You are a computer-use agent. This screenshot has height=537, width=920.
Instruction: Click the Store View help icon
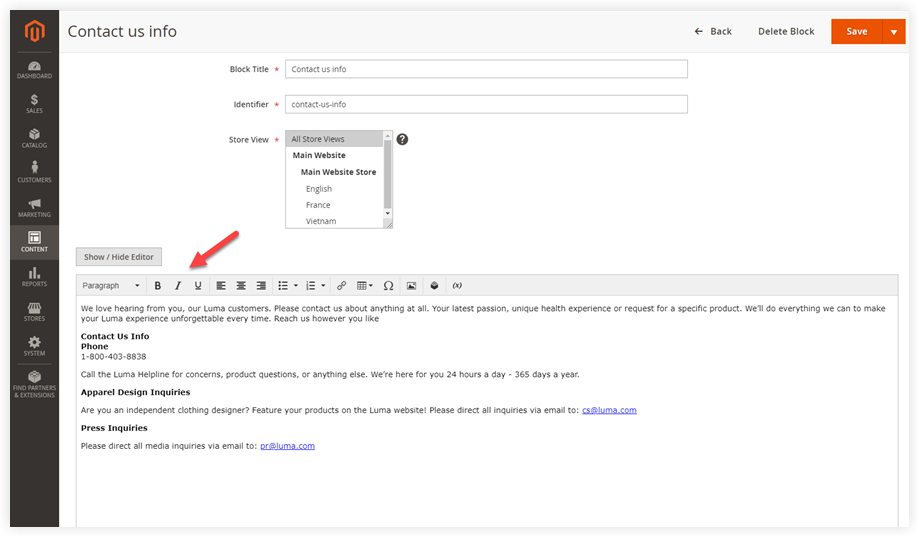(402, 139)
